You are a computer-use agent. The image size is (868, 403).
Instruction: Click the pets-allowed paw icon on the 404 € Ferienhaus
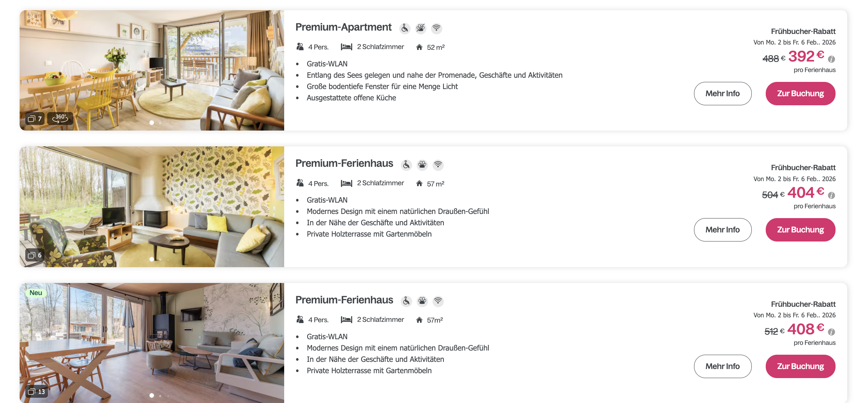422,165
